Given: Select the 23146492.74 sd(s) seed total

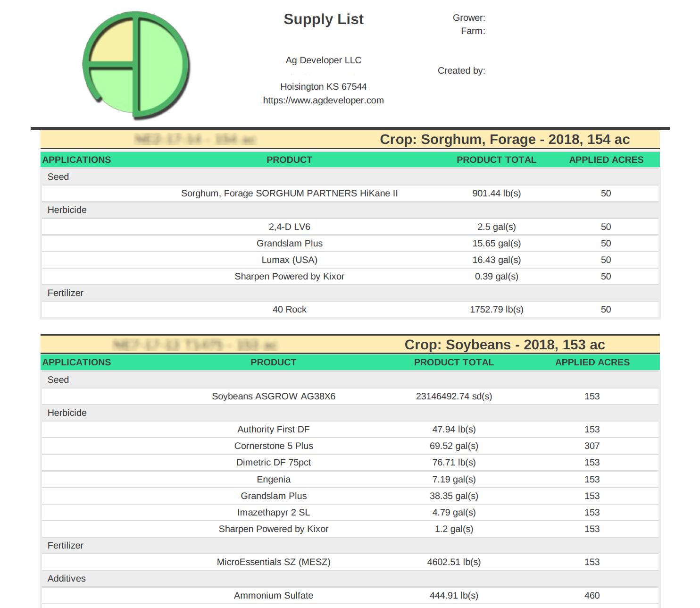Looking at the screenshot, I should (x=454, y=396).
